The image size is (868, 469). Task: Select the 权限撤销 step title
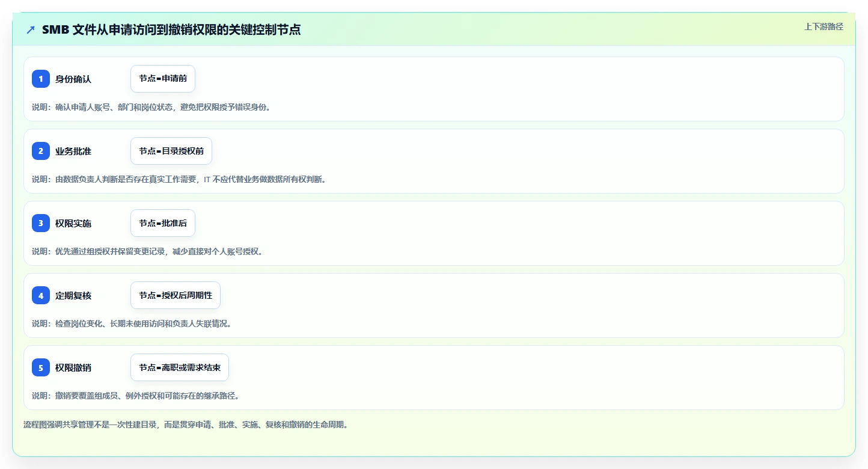[x=73, y=367]
